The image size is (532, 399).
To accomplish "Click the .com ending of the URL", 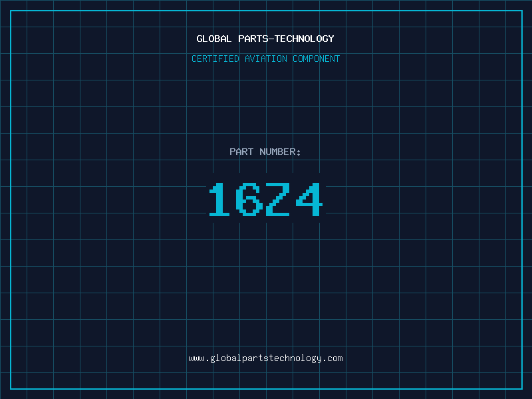I will pyautogui.click(x=333, y=358).
